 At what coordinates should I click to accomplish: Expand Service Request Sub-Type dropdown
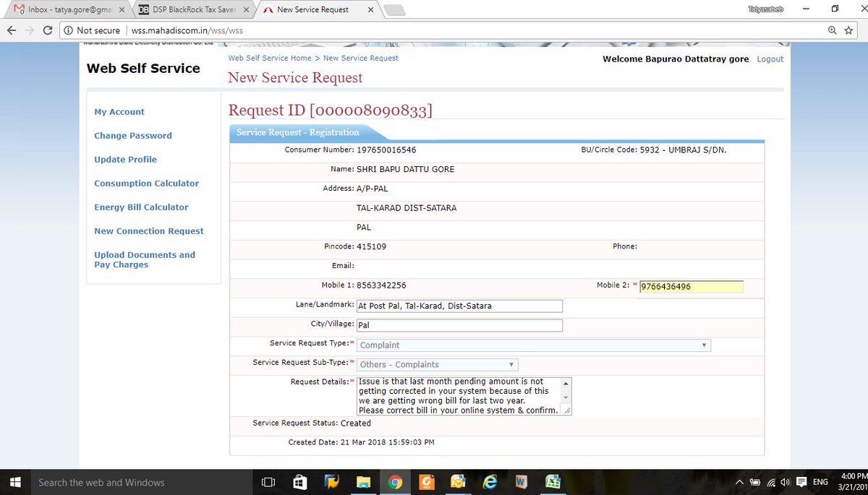coord(438,365)
